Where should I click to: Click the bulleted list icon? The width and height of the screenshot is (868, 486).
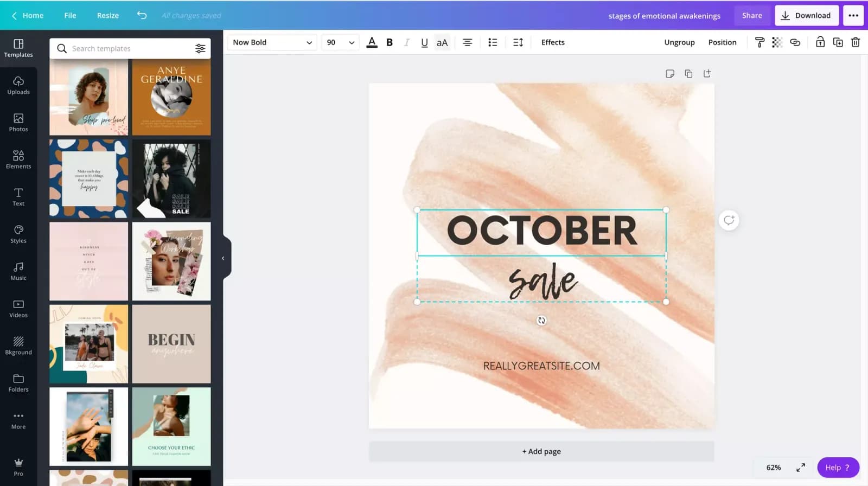point(493,42)
